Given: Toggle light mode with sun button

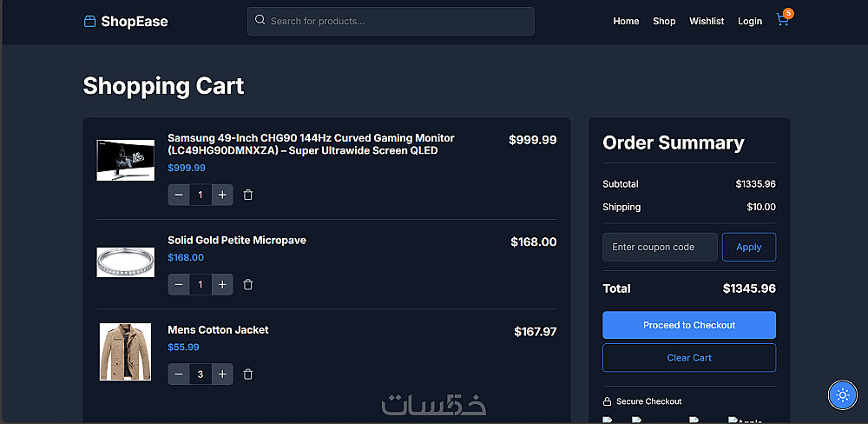Looking at the screenshot, I should [x=842, y=395].
